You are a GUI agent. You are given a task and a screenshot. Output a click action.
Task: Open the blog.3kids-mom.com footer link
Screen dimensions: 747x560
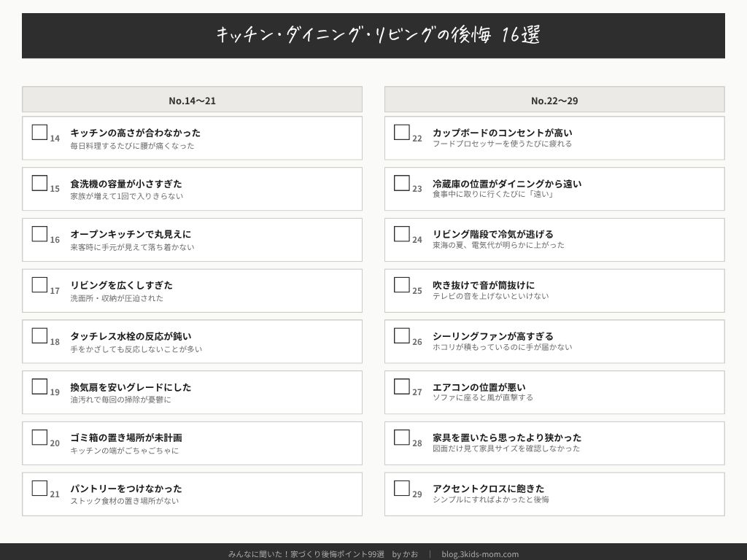pos(480,554)
